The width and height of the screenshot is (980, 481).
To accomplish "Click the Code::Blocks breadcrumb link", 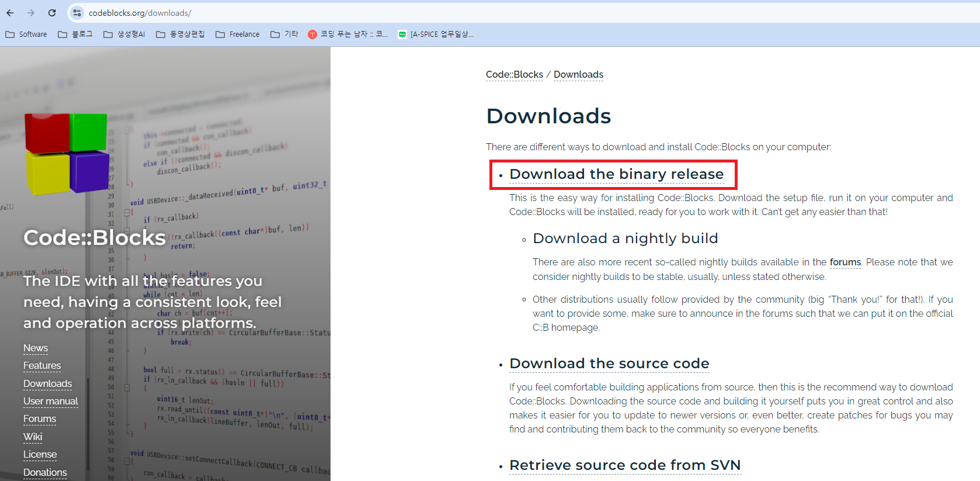I will (515, 75).
